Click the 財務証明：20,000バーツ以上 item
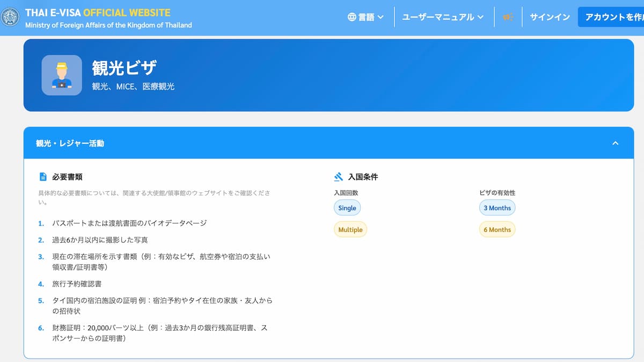This screenshot has height=362, width=644. 159,334
